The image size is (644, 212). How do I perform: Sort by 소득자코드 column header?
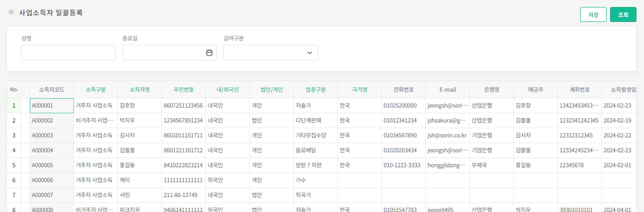coord(51,90)
